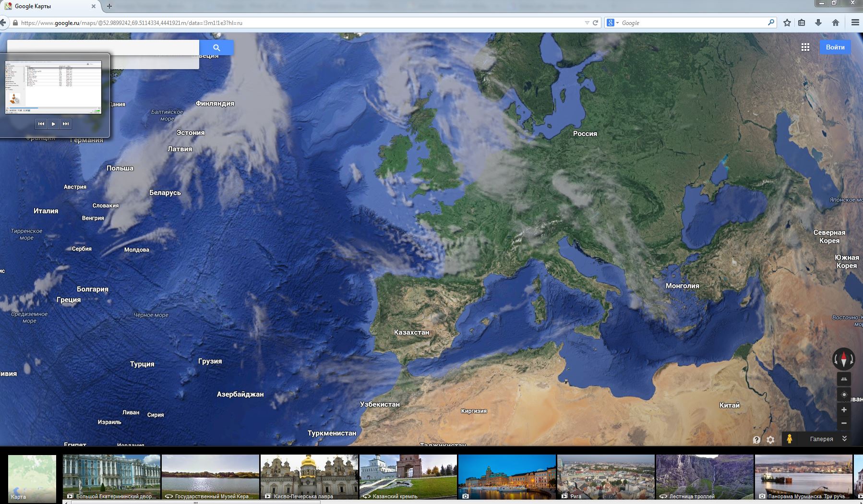Open the Государственный Музей Кера... panorama
The width and height of the screenshot is (863, 504).
coord(210,477)
